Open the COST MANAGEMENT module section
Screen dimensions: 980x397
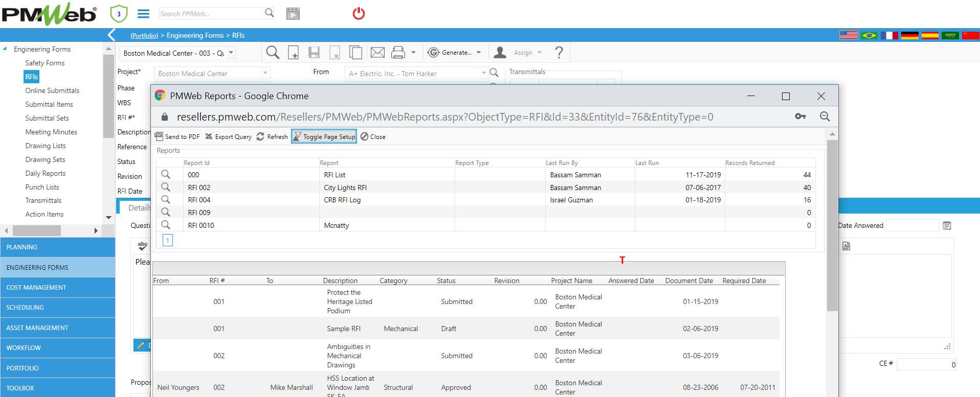tap(57, 287)
